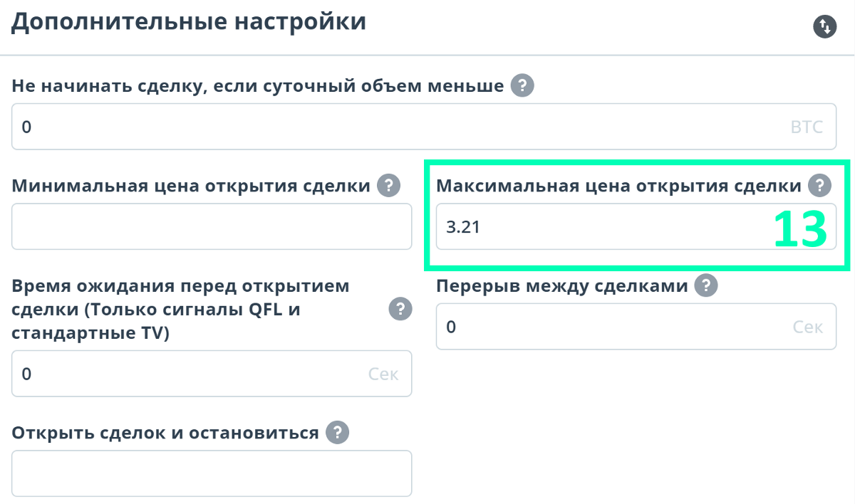
Task: Click the empty minimum deal price field
Action: [212, 226]
